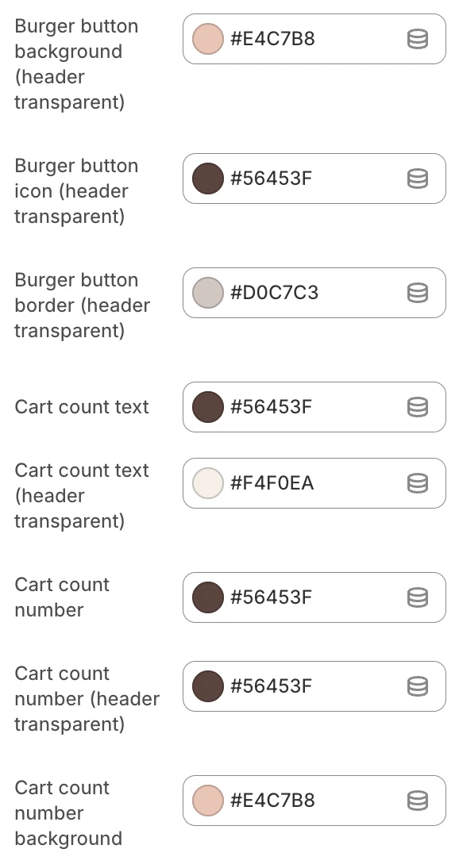Click dynamic source icon for Burger button background
Viewport: 459px width, 868px height.
(x=418, y=40)
